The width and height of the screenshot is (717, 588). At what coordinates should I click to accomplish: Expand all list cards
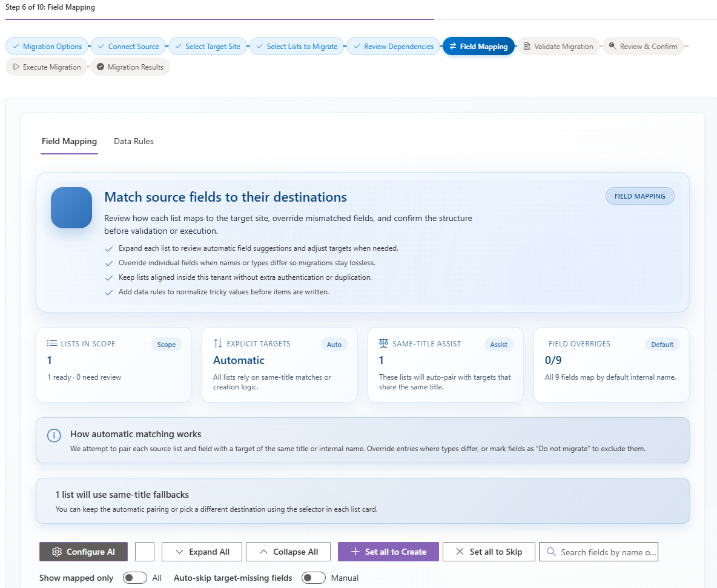pyautogui.click(x=202, y=552)
